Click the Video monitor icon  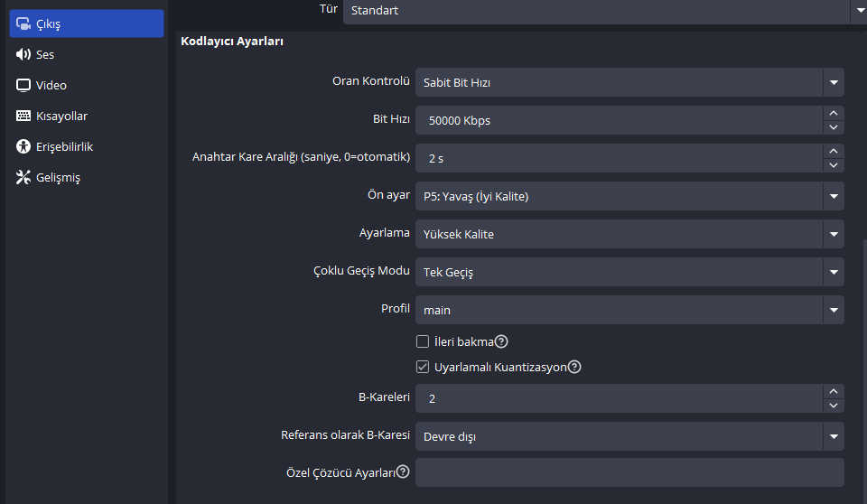(23, 85)
